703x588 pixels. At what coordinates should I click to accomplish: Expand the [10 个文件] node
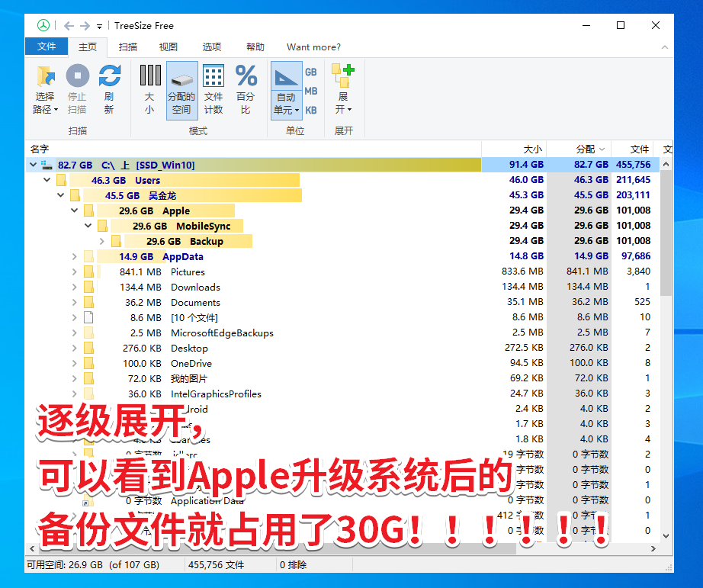click(x=75, y=317)
